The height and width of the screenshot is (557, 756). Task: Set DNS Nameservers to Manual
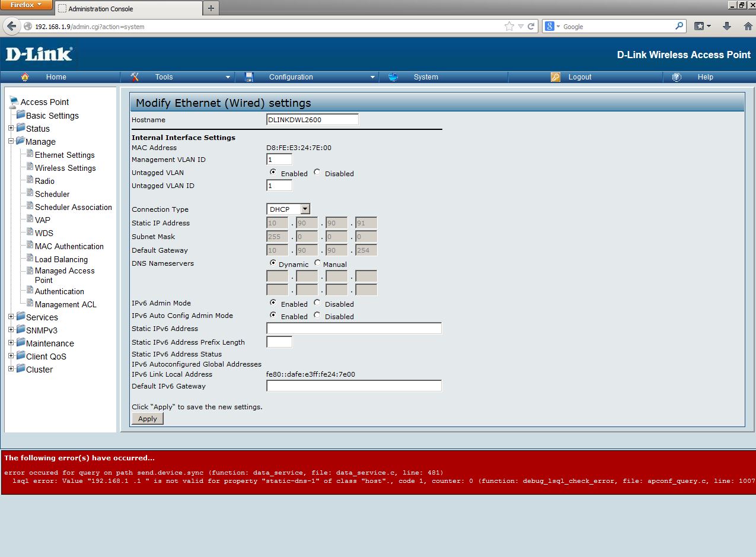[x=317, y=263]
